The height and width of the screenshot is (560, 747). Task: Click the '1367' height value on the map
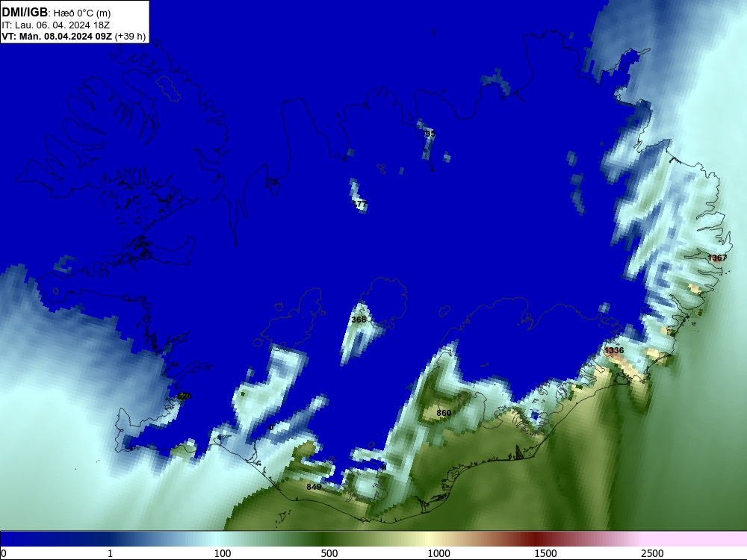point(717,258)
